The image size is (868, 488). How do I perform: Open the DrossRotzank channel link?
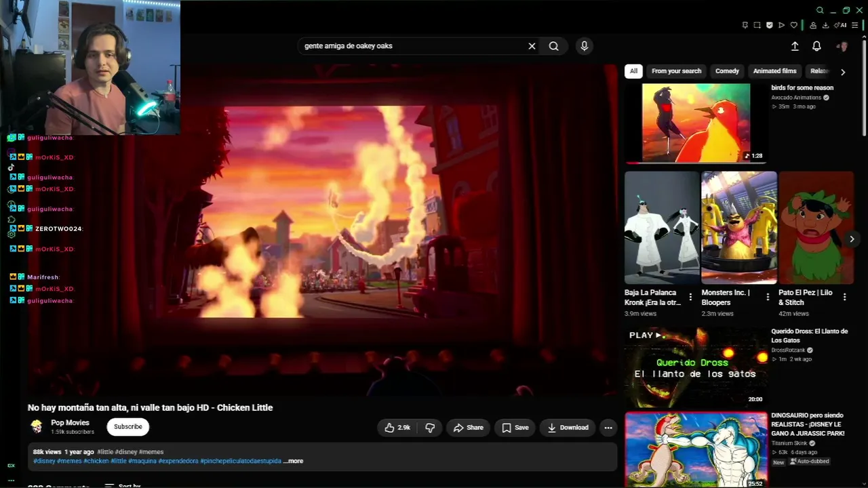[789, 350]
